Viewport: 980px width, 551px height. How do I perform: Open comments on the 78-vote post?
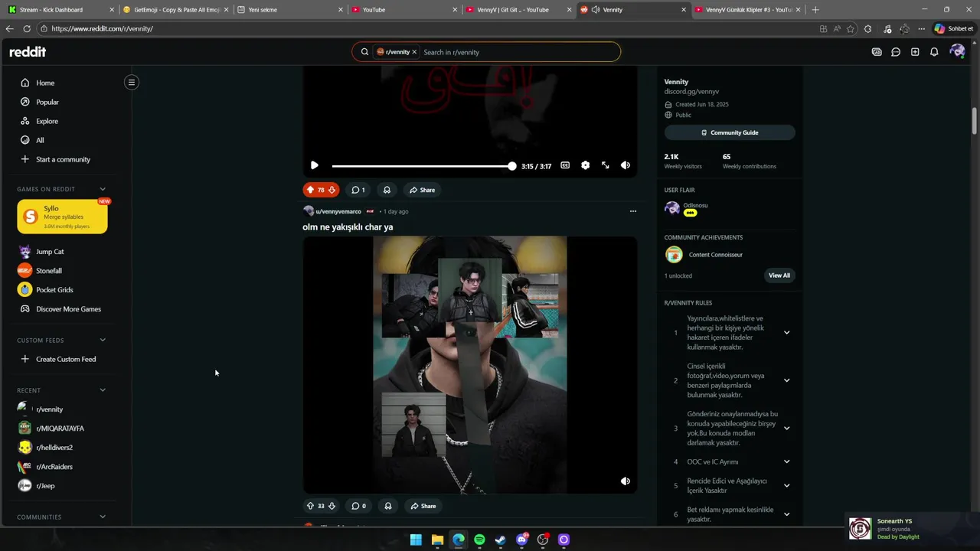(358, 190)
